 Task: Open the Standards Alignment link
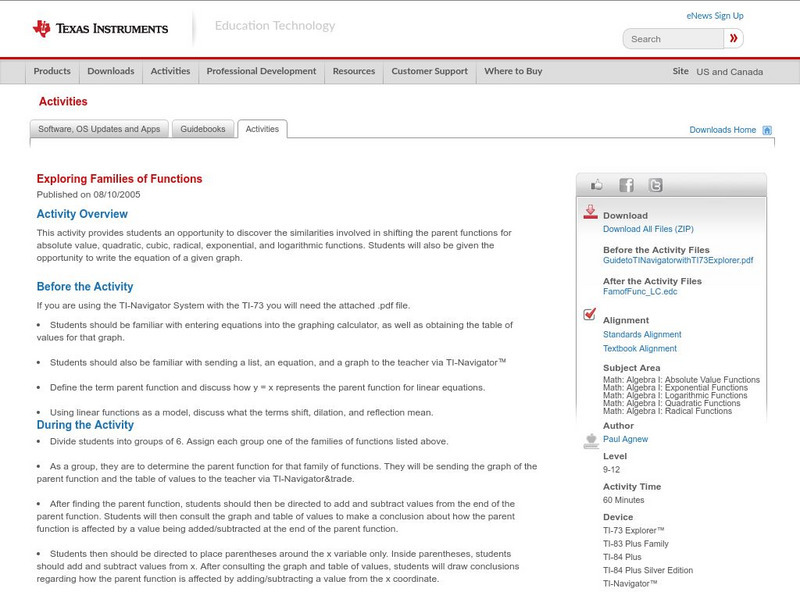tap(642, 334)
